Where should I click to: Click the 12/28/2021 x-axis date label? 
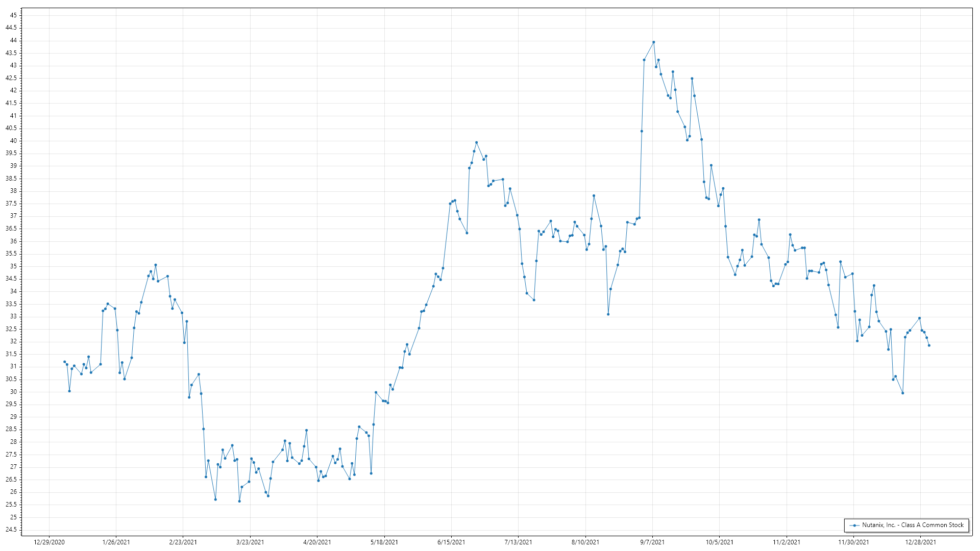coord(920,542)
